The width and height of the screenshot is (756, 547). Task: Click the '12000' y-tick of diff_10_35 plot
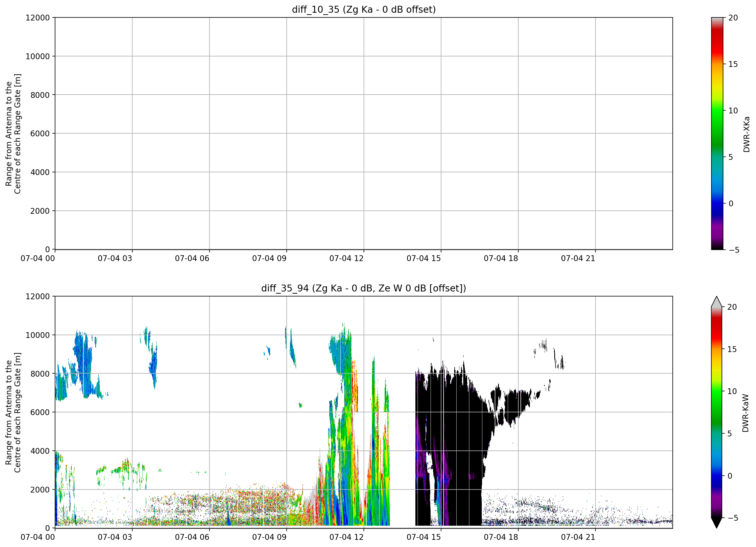tap(38, 18)
